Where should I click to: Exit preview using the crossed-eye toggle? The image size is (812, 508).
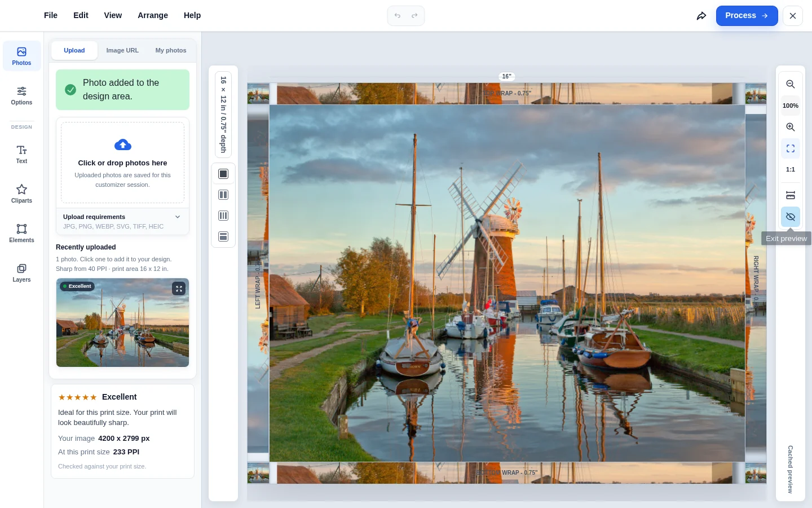click(791, 217)
